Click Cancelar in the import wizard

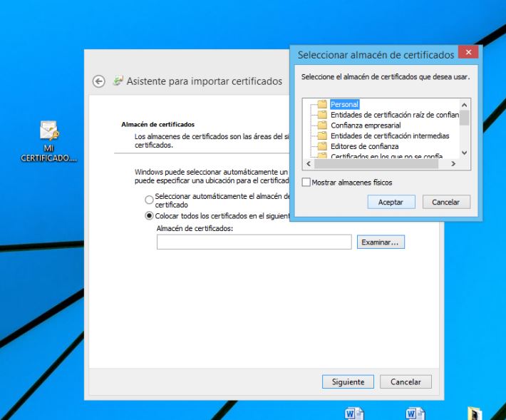coord(406,382)
